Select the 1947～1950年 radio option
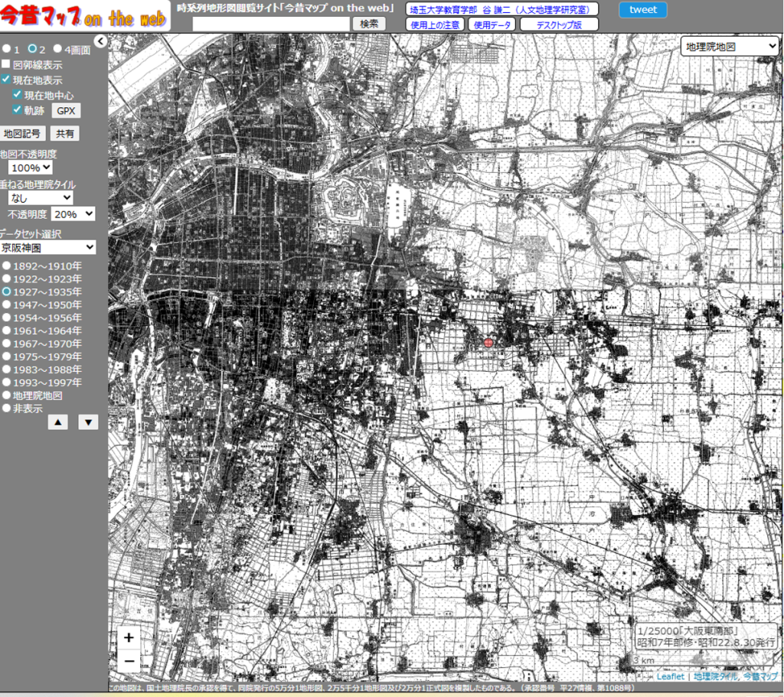This screenshot has height=697, width=784. coord(6,305)
